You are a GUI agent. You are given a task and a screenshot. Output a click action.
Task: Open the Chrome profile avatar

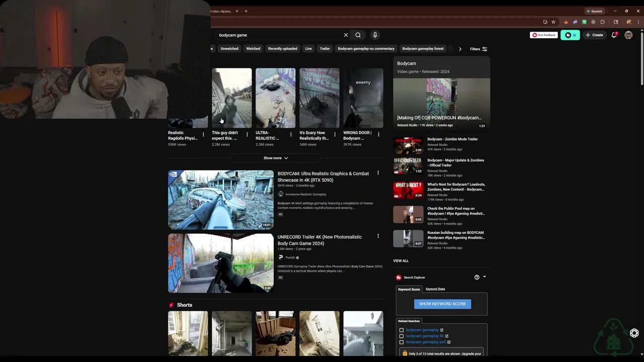[629, 22]
